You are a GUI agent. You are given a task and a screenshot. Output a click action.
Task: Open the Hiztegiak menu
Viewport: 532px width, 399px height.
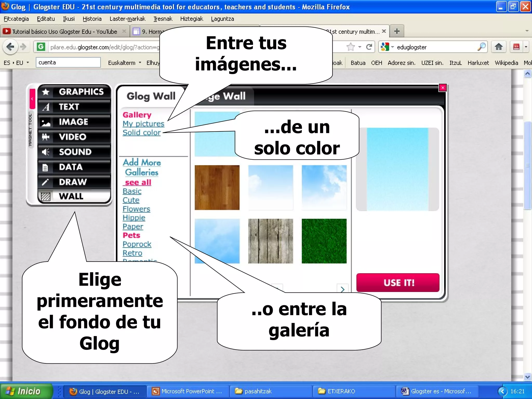click(192, 19)
